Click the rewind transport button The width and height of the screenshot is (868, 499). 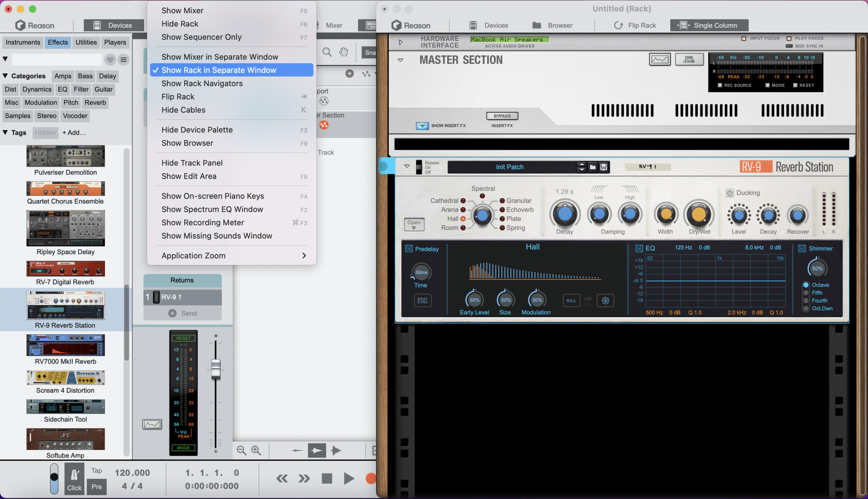tap(282, 478)
